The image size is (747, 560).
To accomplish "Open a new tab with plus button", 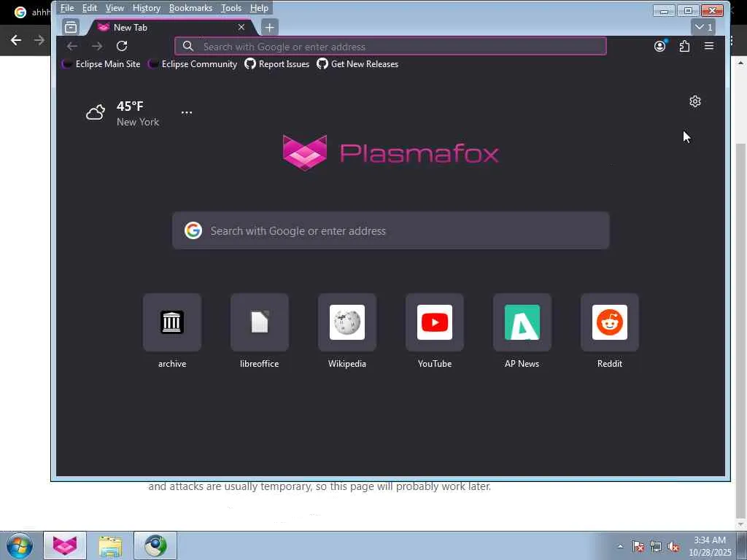I will [x=270, y=28].
